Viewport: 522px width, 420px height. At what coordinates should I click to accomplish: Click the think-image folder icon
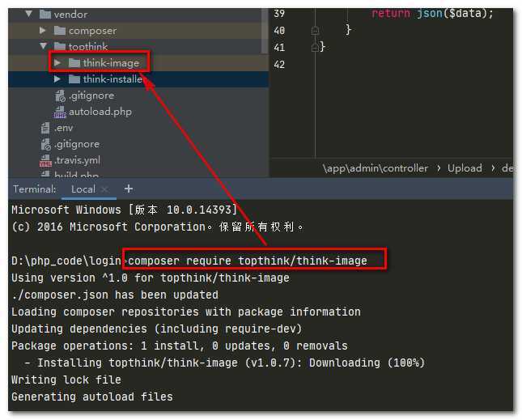74,62
